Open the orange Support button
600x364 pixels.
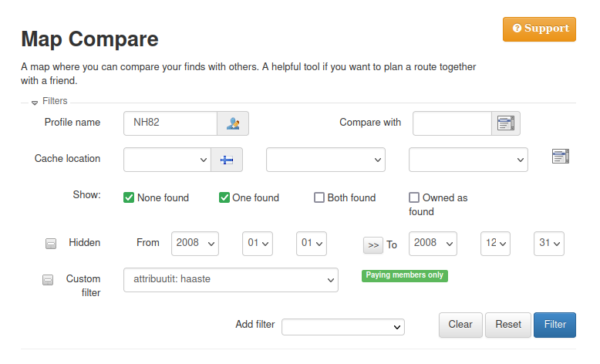[539, 29]
